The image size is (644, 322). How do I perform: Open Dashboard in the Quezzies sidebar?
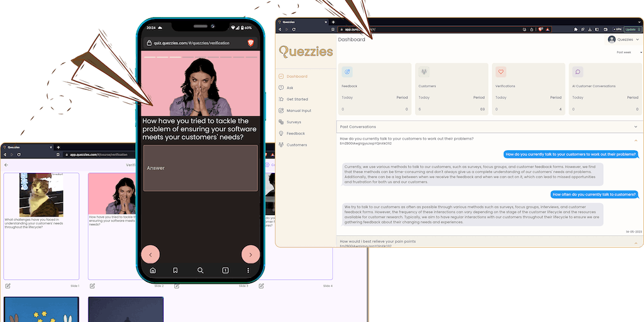click(x=293, y=76)
